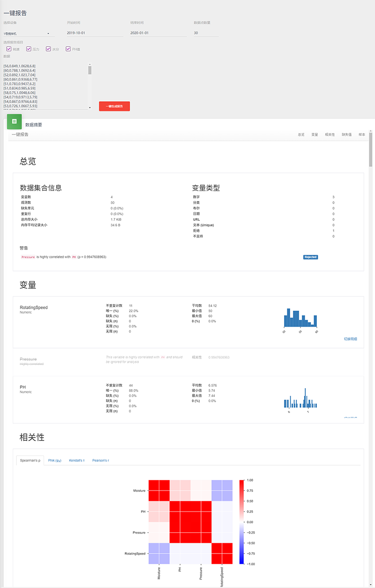
Task: Click the green document icon near 数据摘要
Action: (x=15, y=121)
